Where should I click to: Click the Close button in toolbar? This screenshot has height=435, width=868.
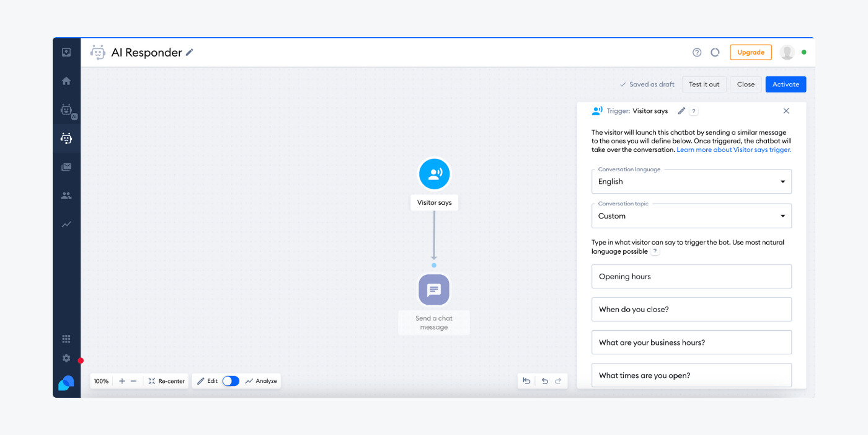tap(746, 84)
